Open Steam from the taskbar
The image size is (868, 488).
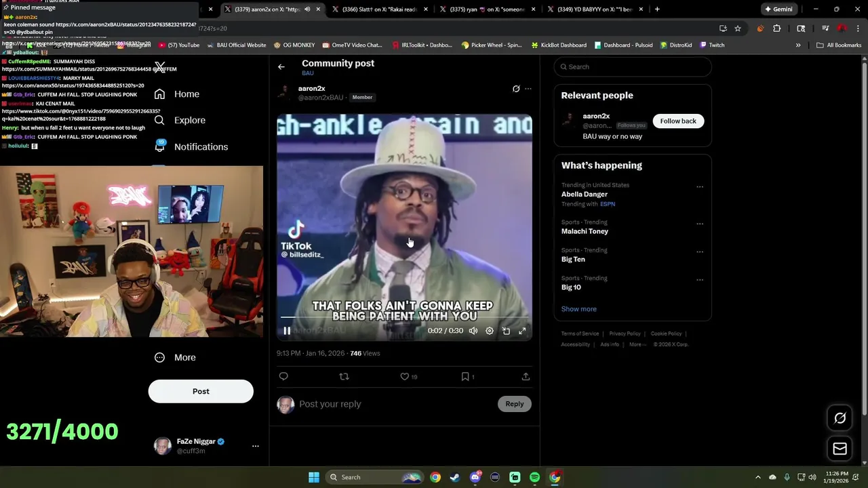tap(455, 477)
